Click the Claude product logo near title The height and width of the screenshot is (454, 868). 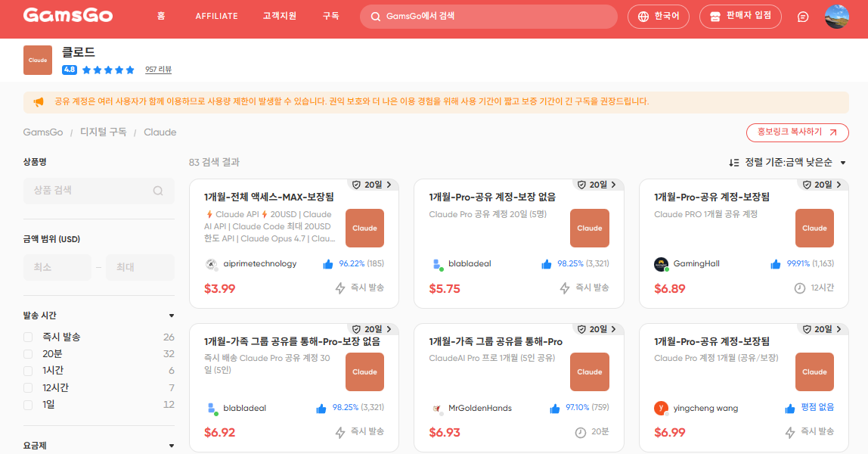coord(38,60)
